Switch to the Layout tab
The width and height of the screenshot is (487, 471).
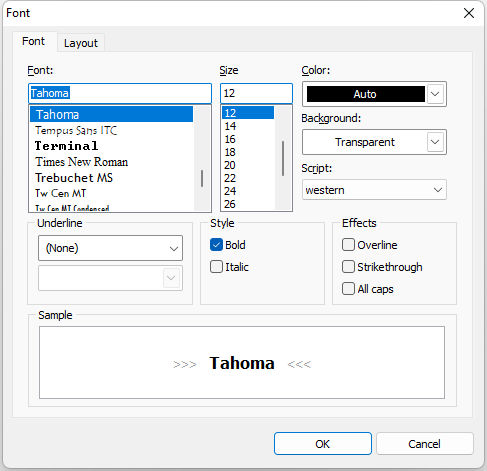pyautogui.click(x=81, y=43)
